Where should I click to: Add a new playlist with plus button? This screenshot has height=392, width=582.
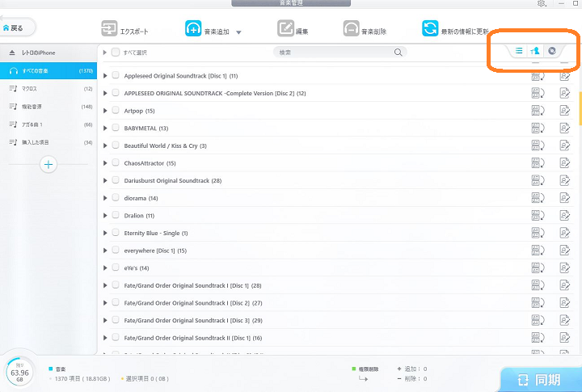pos(48,164)
